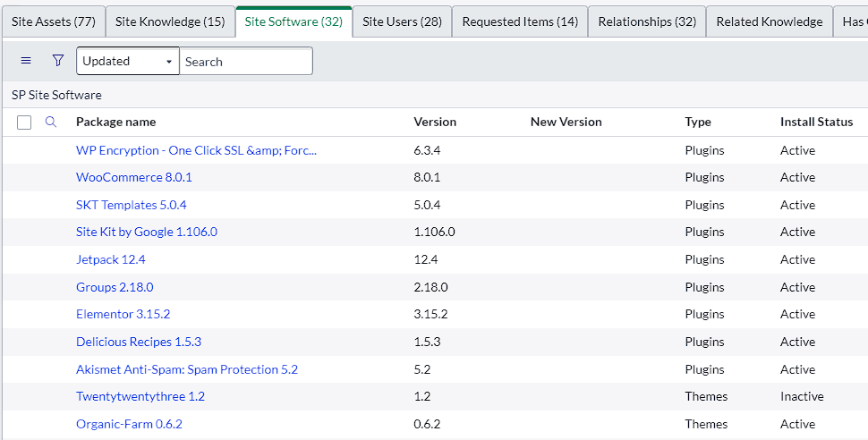The image size is (868, 440).
Task: Open the Organic-Farm 0.6.2 theme record
Action: point(129,425)
